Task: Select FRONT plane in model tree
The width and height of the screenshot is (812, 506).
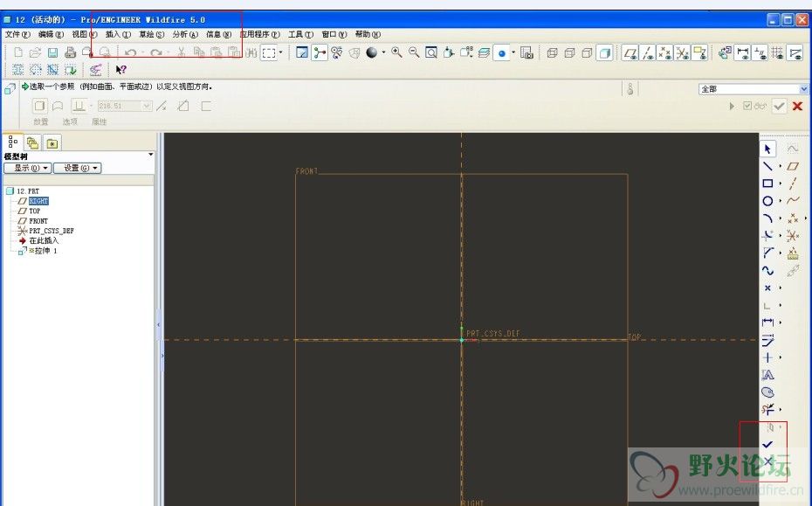Action: pos(38,221)
